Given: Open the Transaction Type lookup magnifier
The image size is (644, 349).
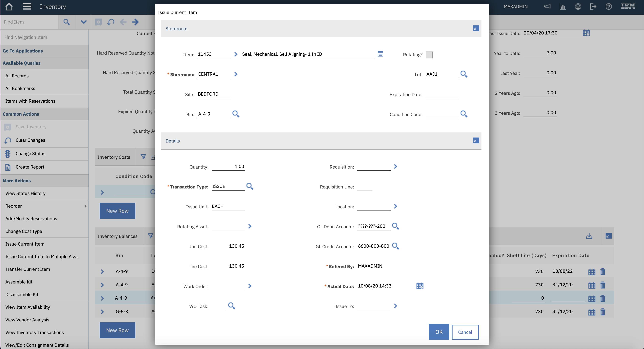Looking at the screenshot, I should 250,186.
